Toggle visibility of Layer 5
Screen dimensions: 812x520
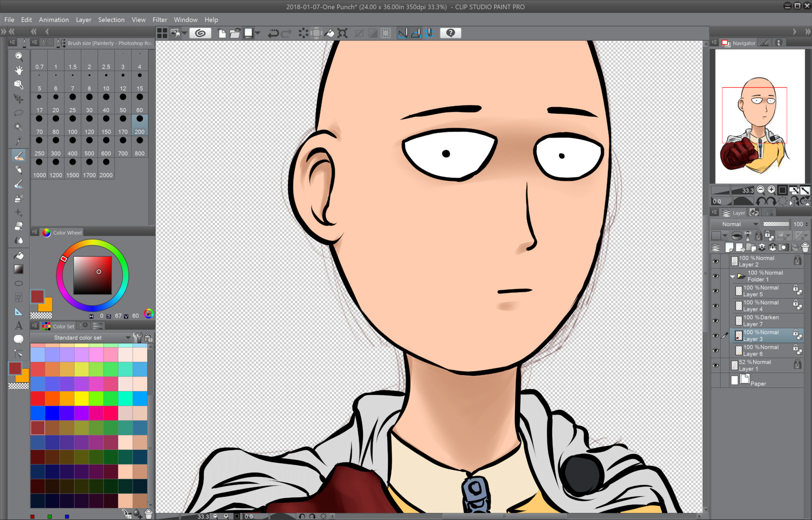(716, 291)
